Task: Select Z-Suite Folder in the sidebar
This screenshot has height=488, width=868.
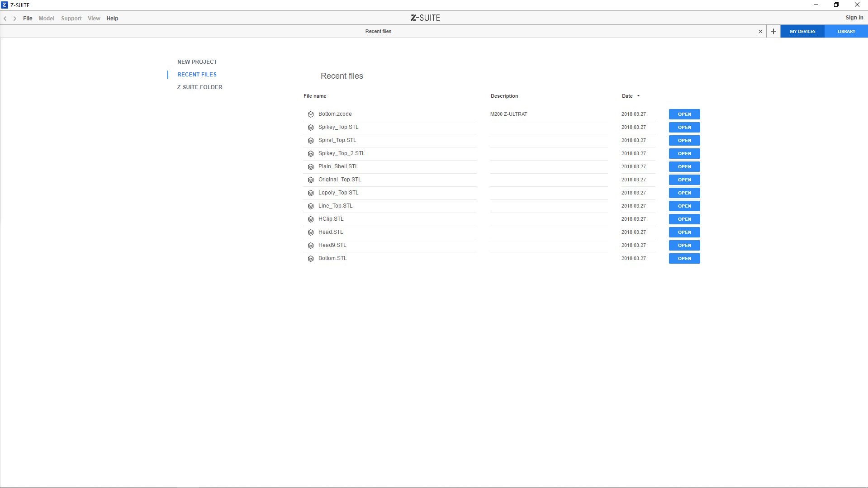Action: [199, 87]
